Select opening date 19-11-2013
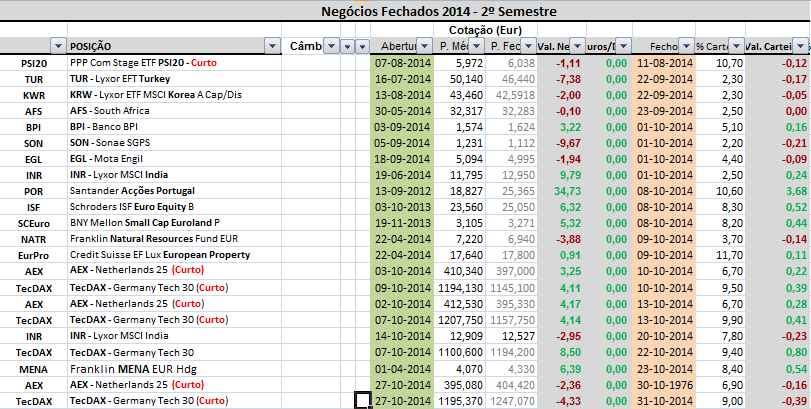The height and width of the screenshot is (409, 811). click(402, 223)
